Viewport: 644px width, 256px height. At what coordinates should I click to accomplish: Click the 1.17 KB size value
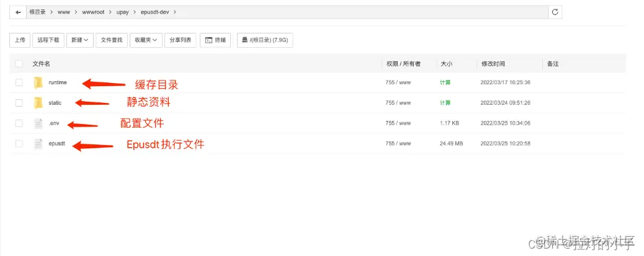click(449, 123)
